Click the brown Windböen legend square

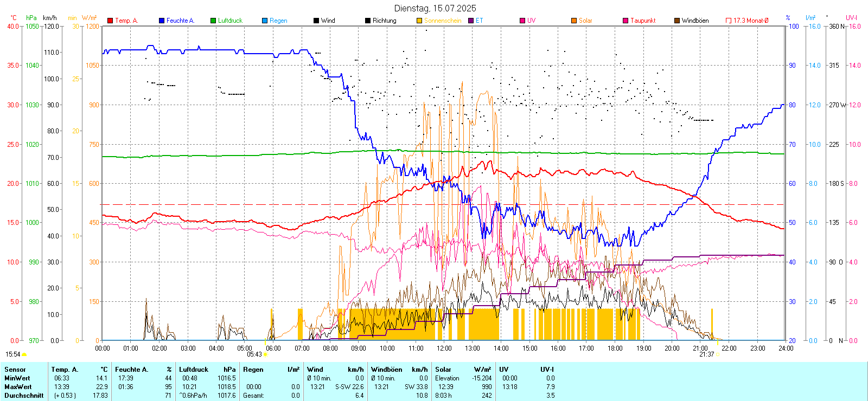(x=677, y=21)
